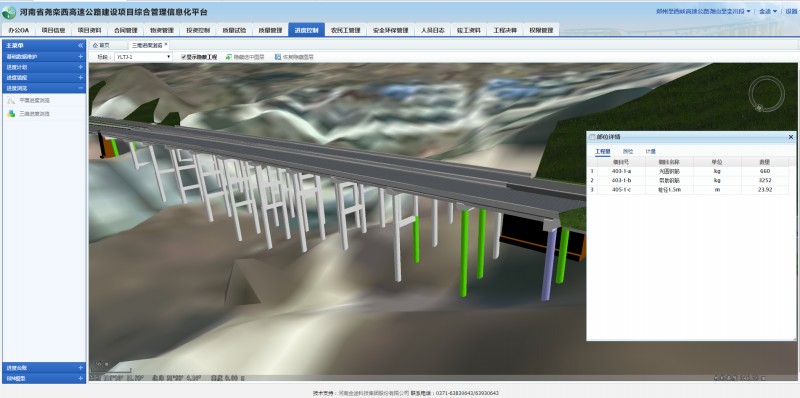This screenshot has height=398, width=800.
Task: Expand the 进度计划 menu section
Action: [81, 67]
